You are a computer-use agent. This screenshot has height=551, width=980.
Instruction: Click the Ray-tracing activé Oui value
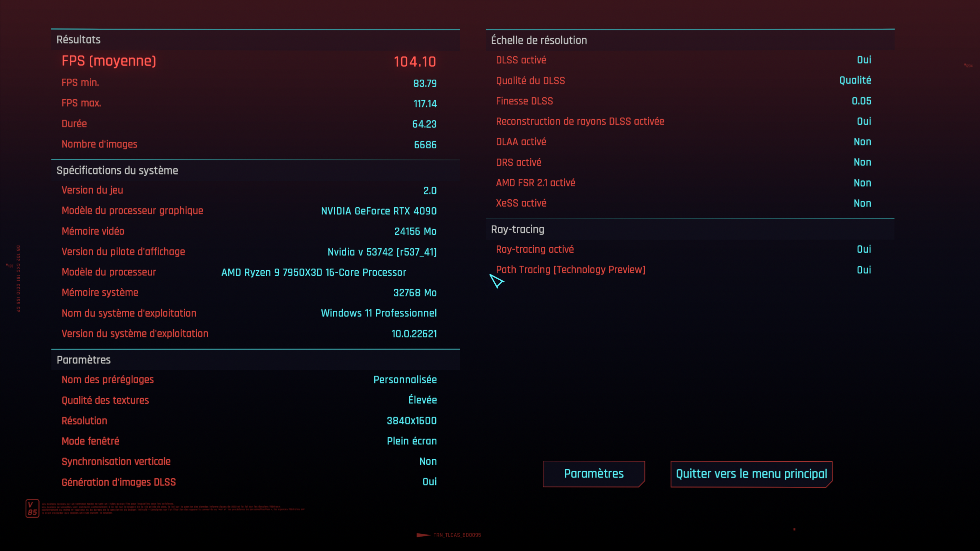click(x=864, y=249)
